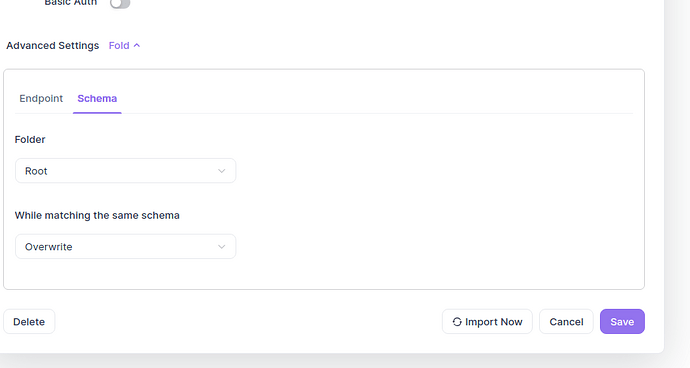Toggle the Basic Auth switch
Image resolution: width=690 pixels, height=368 pixels.
(120, 4)
